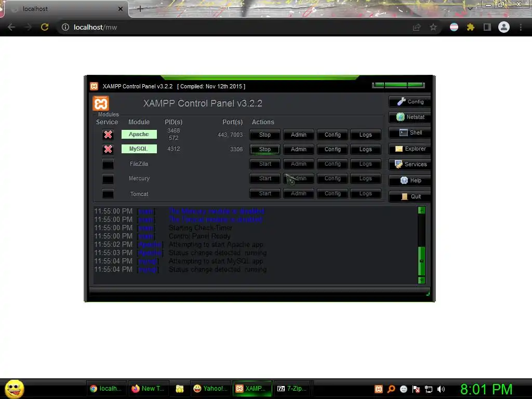Open the Apache Logs menu
Screen dimensions: 532x399
pyautogui.click(x=365, y=135)
